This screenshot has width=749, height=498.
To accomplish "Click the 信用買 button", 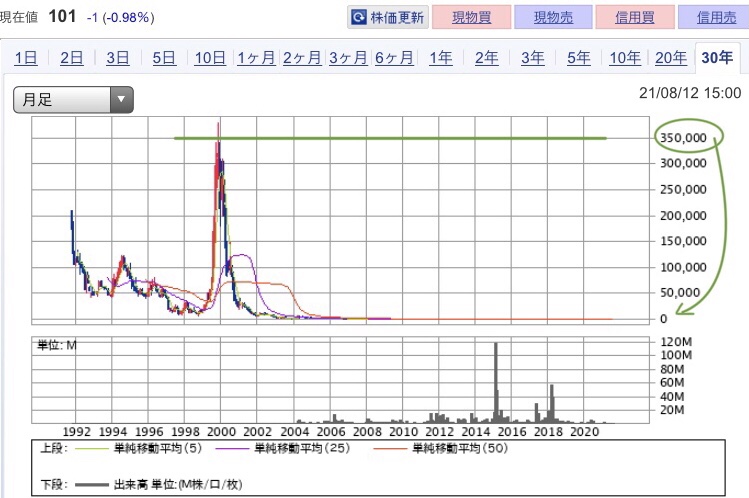I will [x=635, y=18].
